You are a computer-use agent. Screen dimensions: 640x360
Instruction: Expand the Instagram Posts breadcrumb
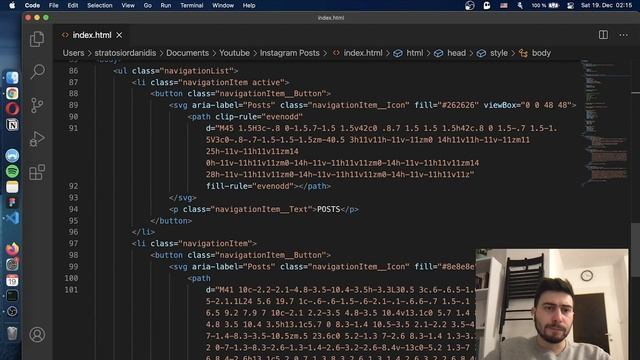tap(290, 53)
